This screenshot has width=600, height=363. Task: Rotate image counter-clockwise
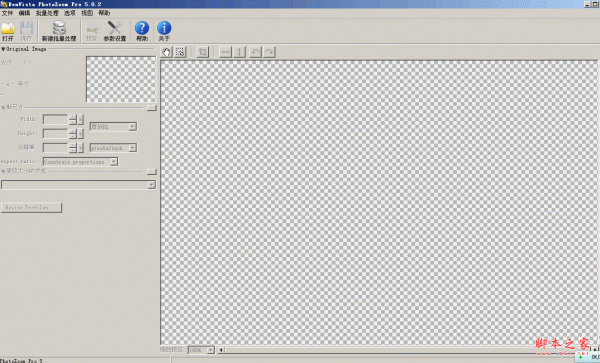pyautogui.click(x=255, y=52)
